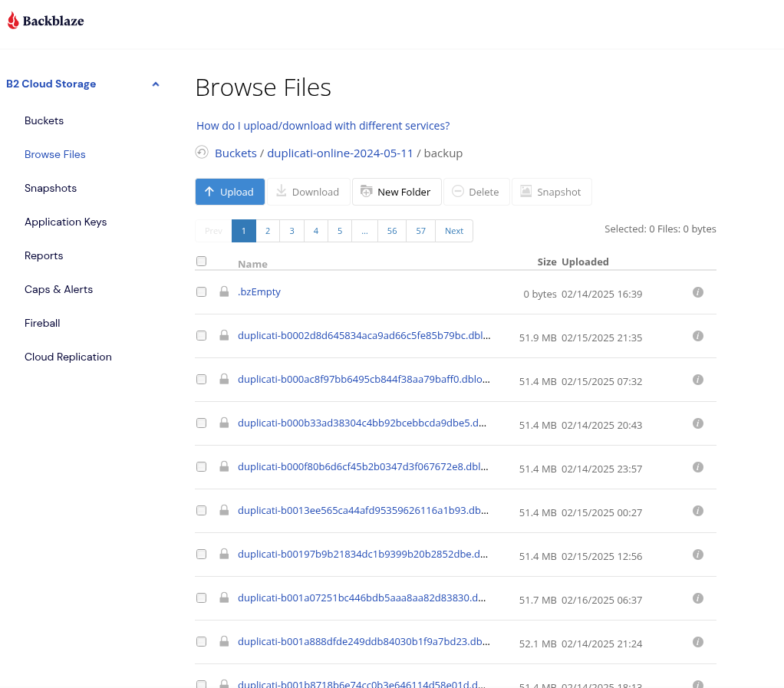The image size is (784, 688).
Task: Open Buckets in the sidebar
Action: coord(44,120)
